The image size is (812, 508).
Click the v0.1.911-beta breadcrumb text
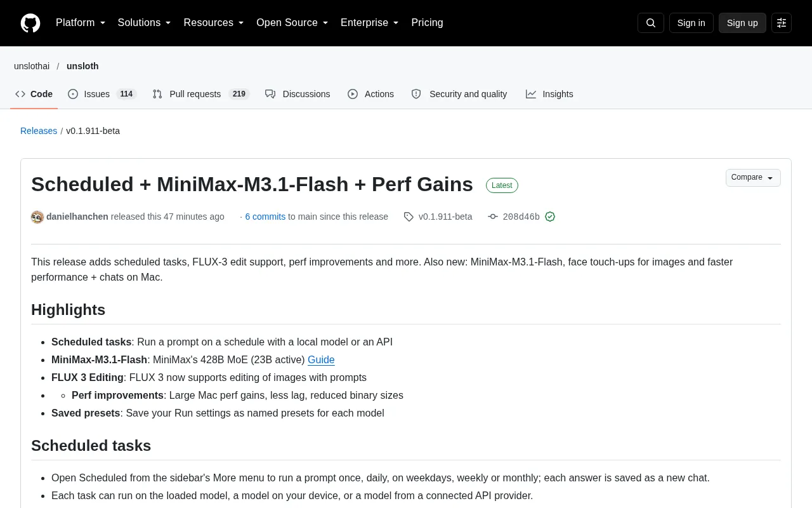pos(93,131)
